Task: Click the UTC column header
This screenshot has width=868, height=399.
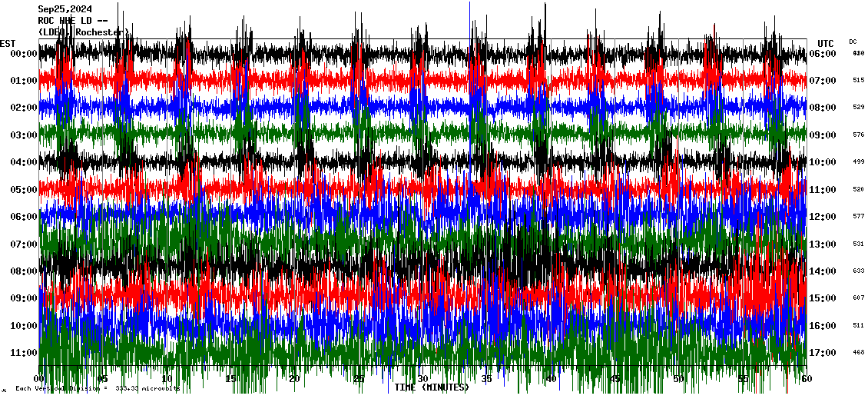Action: pos(825,43)
